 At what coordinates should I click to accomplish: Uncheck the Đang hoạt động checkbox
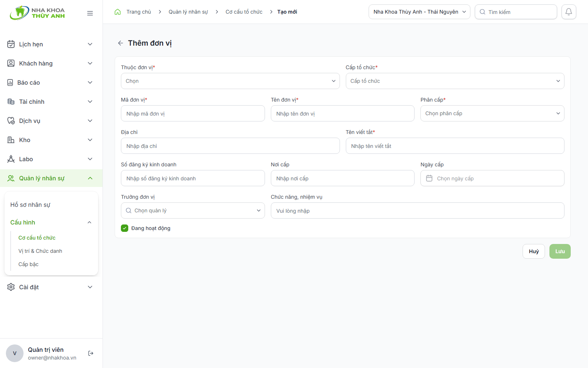(x=125, y=228)
